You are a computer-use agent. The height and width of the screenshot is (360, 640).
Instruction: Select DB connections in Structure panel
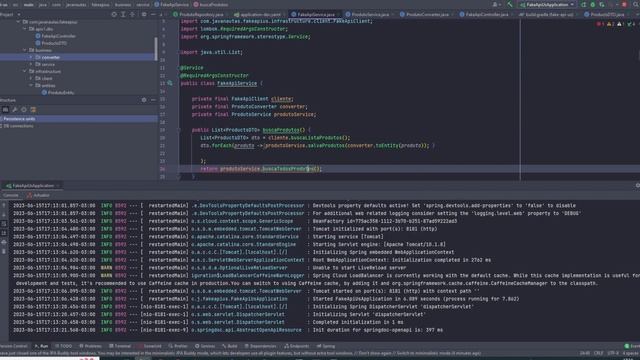coord(18,126)
